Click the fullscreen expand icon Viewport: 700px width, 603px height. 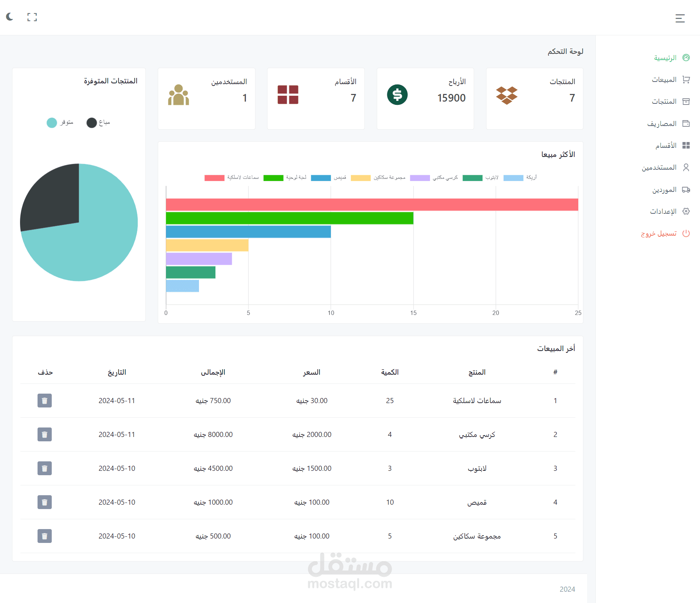32,17
